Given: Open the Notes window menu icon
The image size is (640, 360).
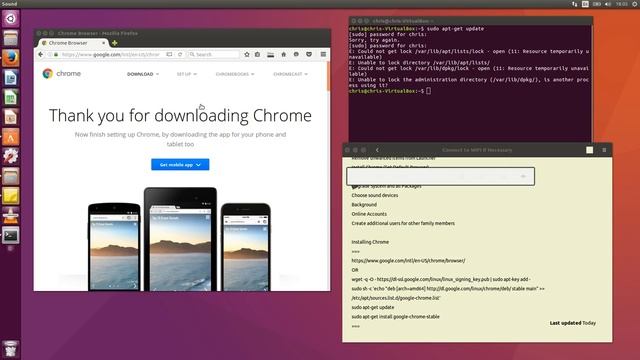Looking at the screenshot, I should 604,150.
